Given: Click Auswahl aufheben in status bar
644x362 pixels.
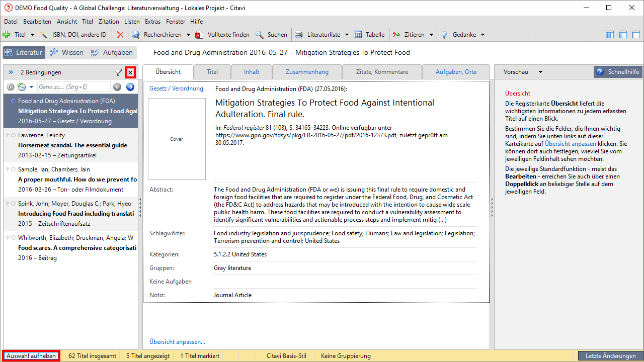Looking at the screenshot, I should click(31, 356).
